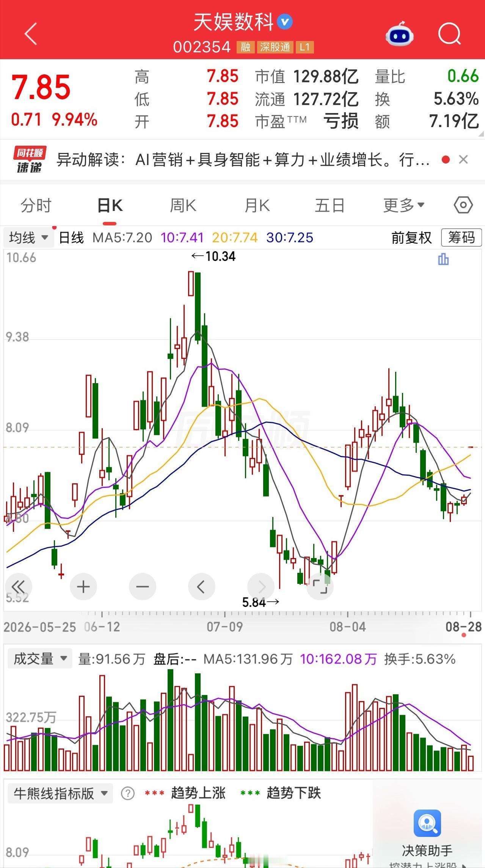
Task: Open the 成交量 indicator dropdown
Action: click(39, 659)
